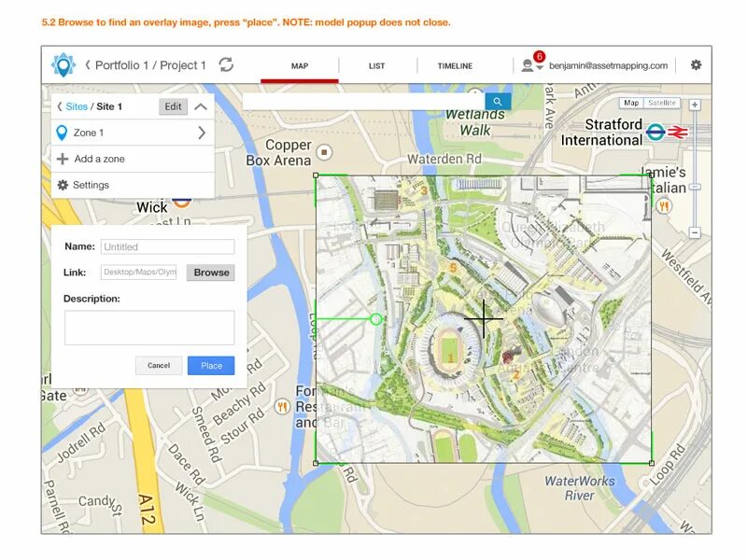
Task: Click the Cancel button
Action: coord(159,365)
